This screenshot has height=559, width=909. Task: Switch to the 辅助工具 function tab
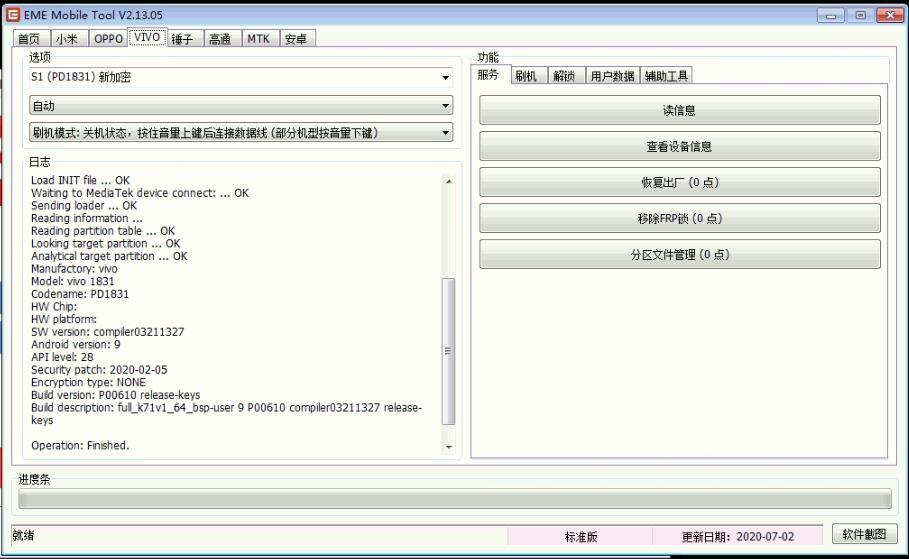pyautogui.click(x=667, y=76)
